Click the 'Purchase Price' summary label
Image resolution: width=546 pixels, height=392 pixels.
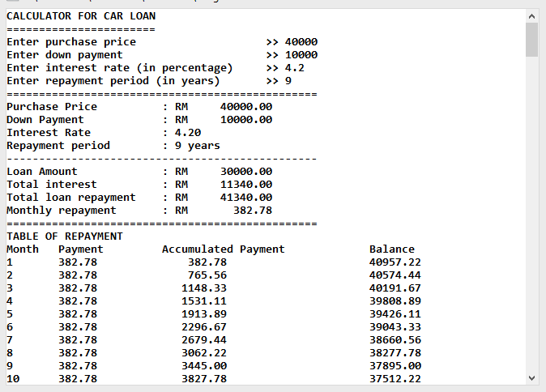[x=52, y=107]
